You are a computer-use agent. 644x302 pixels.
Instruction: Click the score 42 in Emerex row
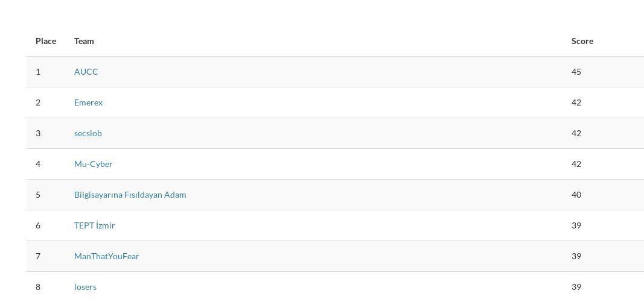[576, 102]
